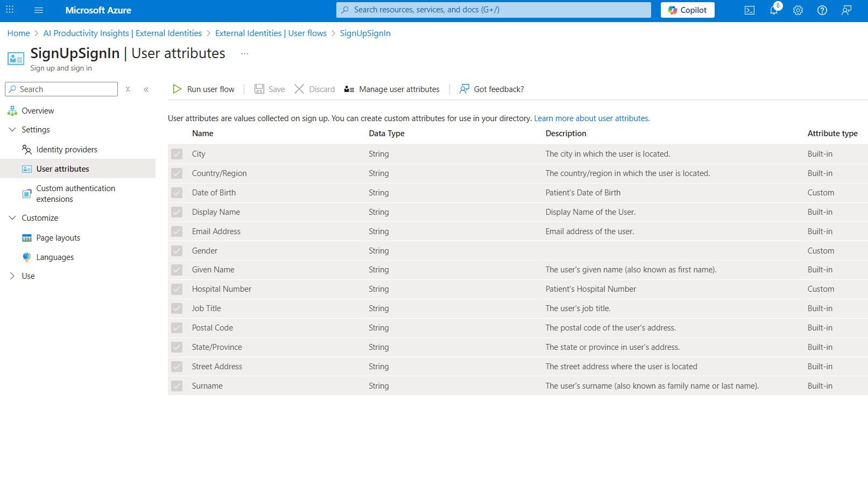Image resolution: width=868 pixels, height=492 pixels.
Task: Click Run user flow button
Action: tap(203, 89)
